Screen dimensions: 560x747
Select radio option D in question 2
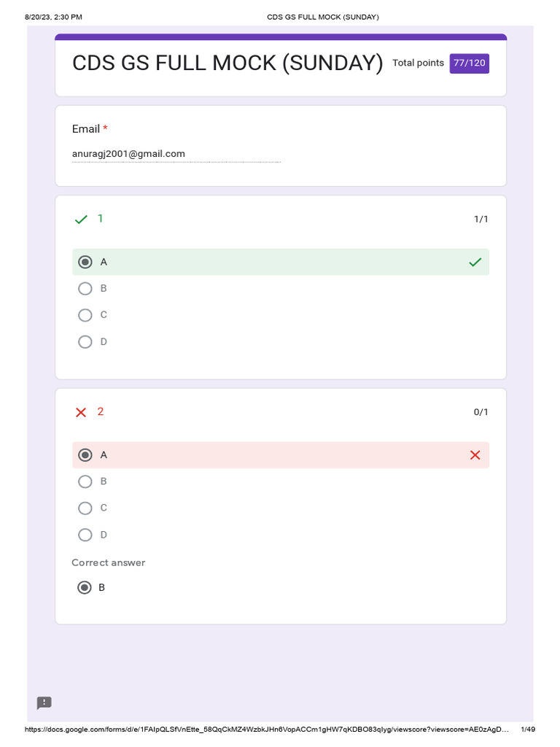click(x=85, y=535)
